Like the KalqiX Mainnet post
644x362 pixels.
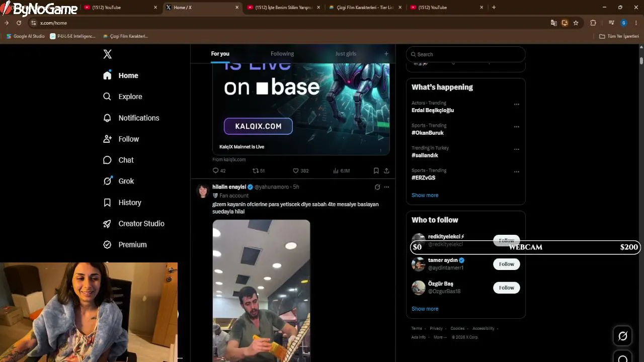[x=300, y=170]
